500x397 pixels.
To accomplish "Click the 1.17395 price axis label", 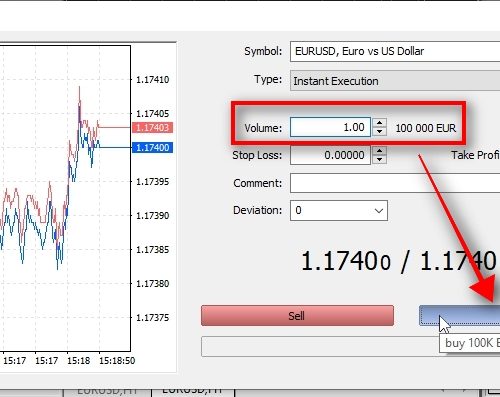I will coord(153,182).
